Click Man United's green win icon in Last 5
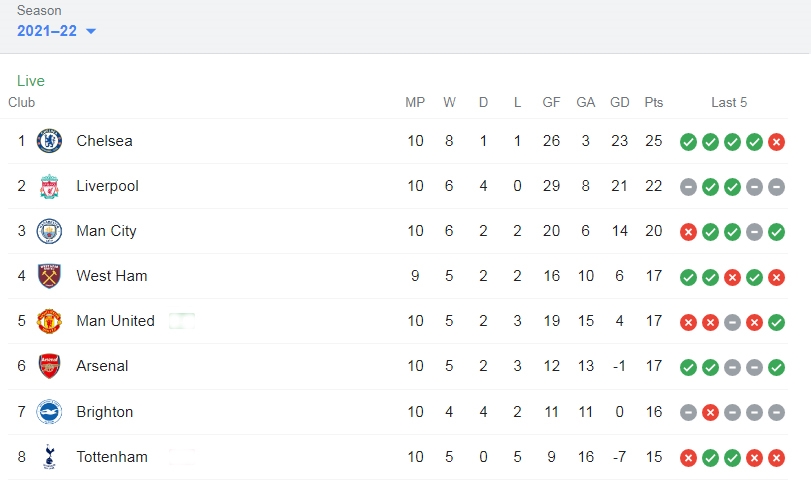 (x=776, y=322)
